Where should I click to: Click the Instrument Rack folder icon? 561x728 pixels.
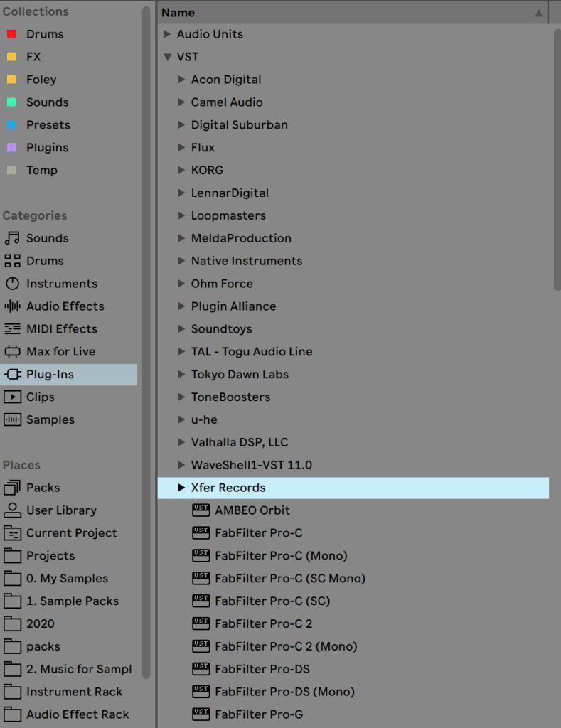12,692
